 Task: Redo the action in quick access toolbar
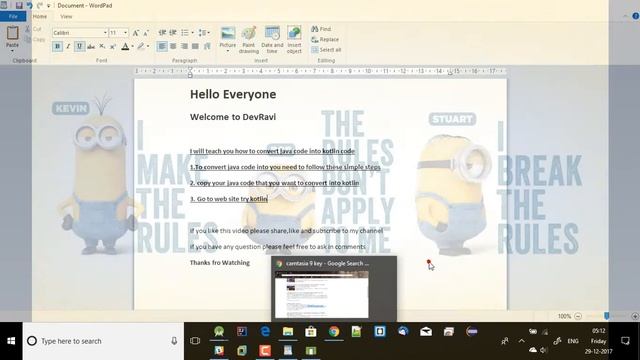point(40,5)
